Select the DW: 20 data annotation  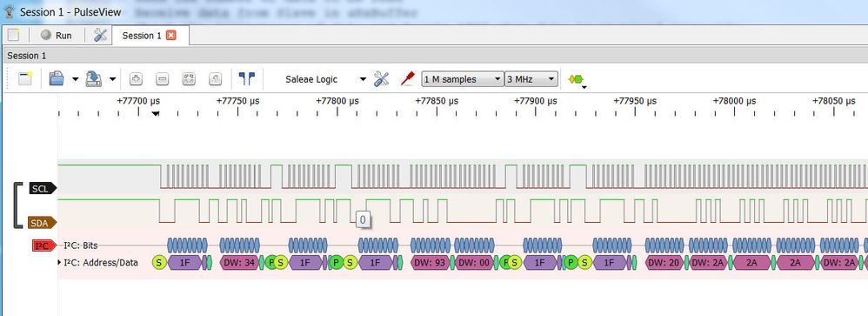point(664,262)
